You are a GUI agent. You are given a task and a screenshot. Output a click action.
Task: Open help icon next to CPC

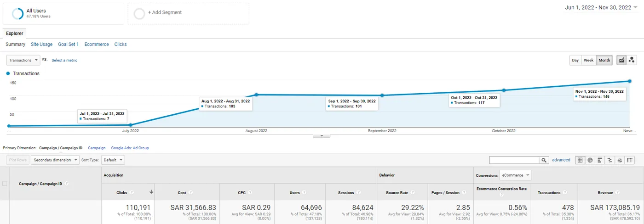(x=250, y=193)
